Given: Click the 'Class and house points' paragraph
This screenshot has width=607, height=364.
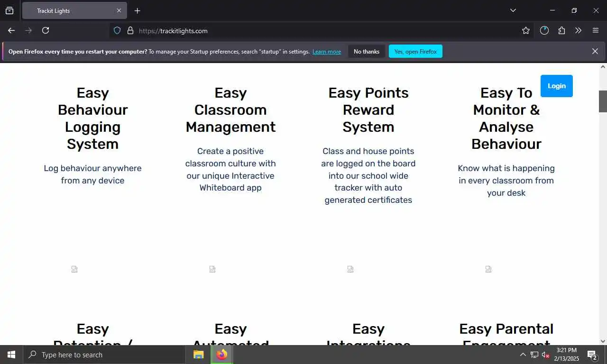Looking at the screenshot, I should point(368,175).
